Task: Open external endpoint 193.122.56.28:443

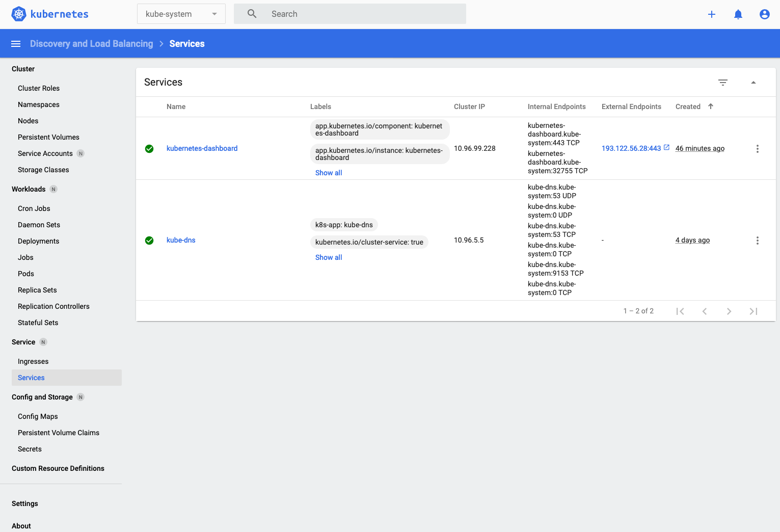Action: 631,148
